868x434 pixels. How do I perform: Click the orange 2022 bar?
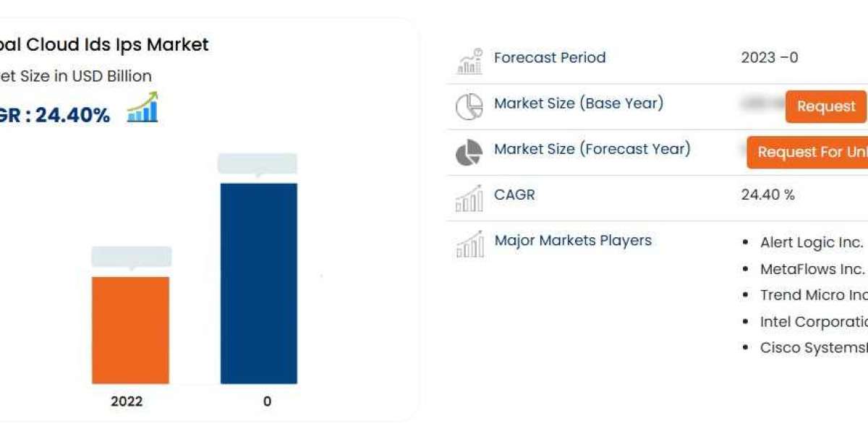click(x=130, y=330)
